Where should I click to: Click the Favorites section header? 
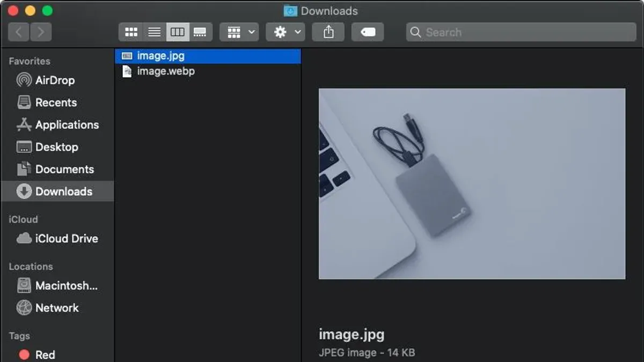(30, 61)
